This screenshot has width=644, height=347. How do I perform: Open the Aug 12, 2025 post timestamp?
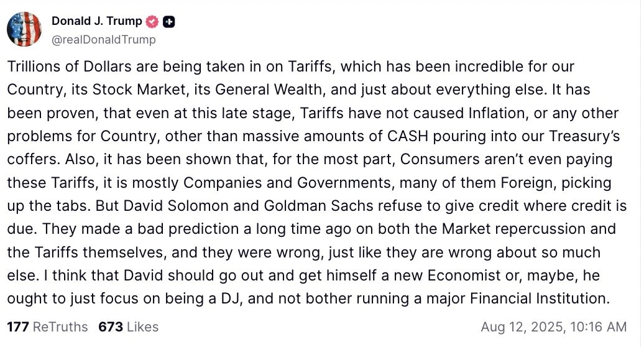click(553, 326)
